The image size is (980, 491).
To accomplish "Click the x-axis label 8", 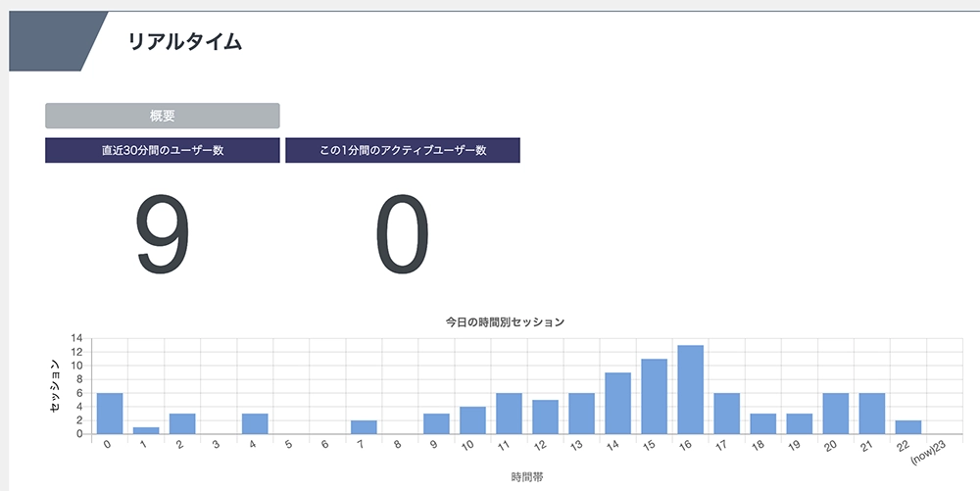I will click(x=397, y=445).
